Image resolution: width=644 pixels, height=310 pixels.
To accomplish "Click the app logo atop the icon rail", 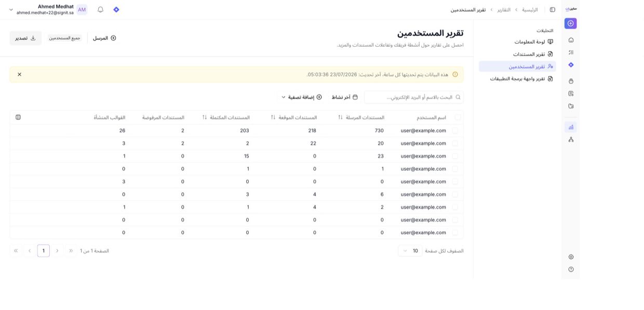I will point(571,8).
